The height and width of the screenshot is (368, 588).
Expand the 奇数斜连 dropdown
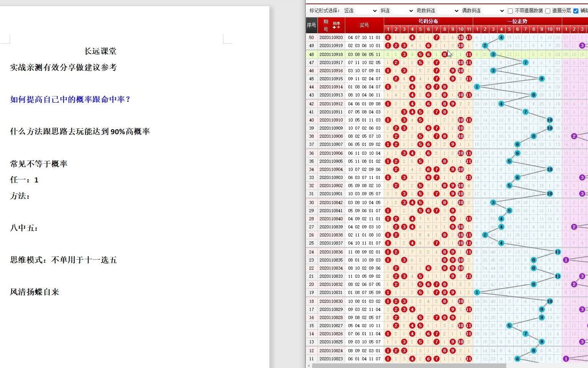(437, 11)
